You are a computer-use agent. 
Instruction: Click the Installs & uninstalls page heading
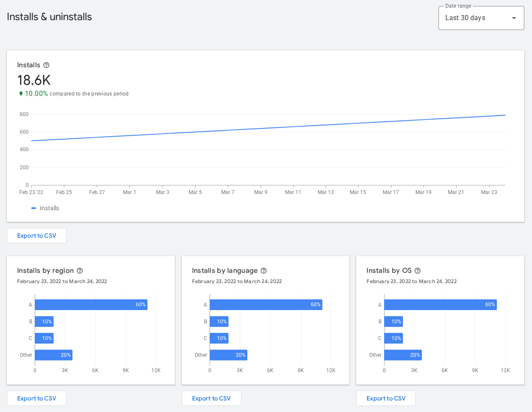[49, 17]
